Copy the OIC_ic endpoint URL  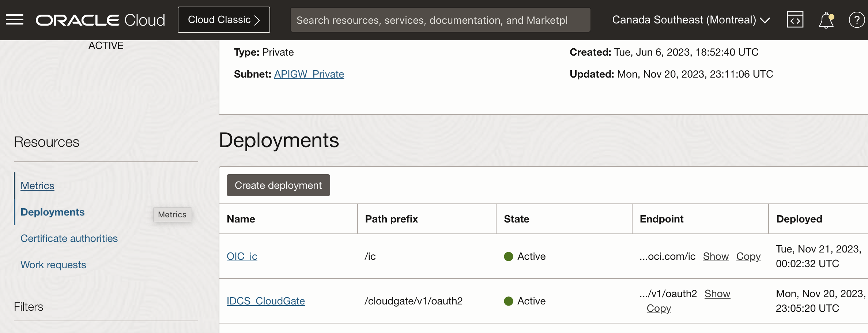coord(748,256)
